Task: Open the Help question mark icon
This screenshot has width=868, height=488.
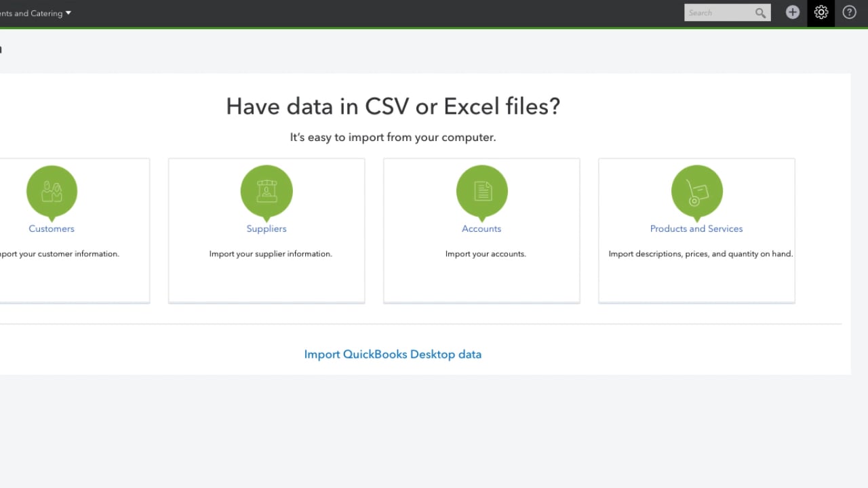Action: (849, 13)
